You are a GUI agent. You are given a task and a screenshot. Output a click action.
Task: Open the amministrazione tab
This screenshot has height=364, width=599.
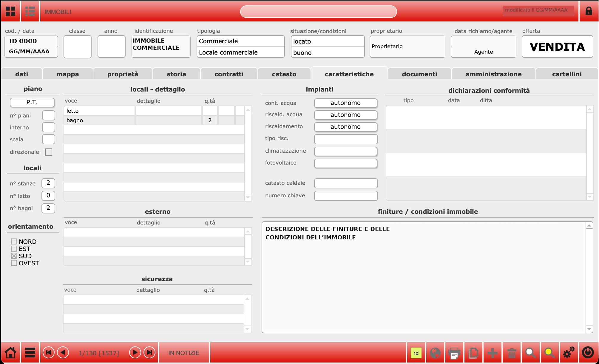tap(494, 74)
